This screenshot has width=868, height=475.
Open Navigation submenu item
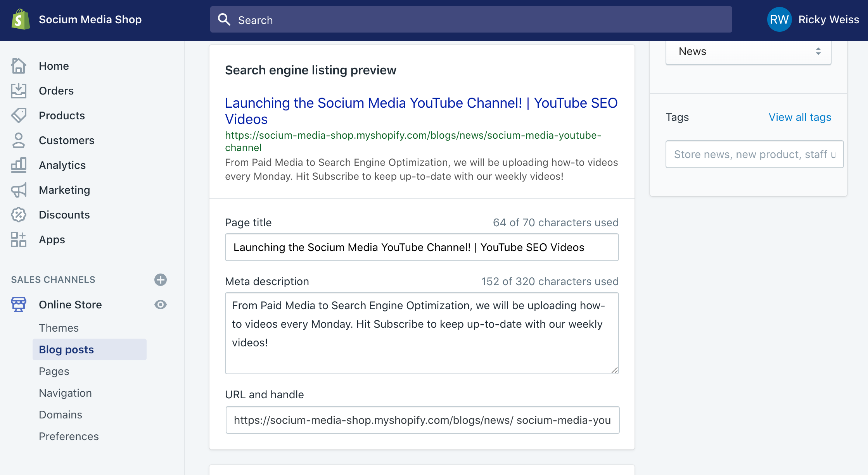point(65,393)
